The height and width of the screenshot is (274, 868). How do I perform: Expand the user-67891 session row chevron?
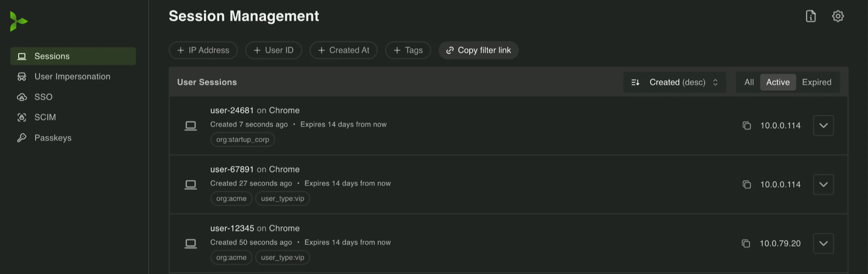(823, 184)
